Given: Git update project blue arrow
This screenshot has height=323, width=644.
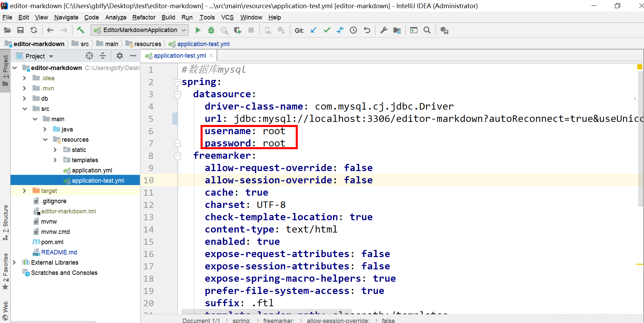Looking at the screenshot, I should pos(313,30).
